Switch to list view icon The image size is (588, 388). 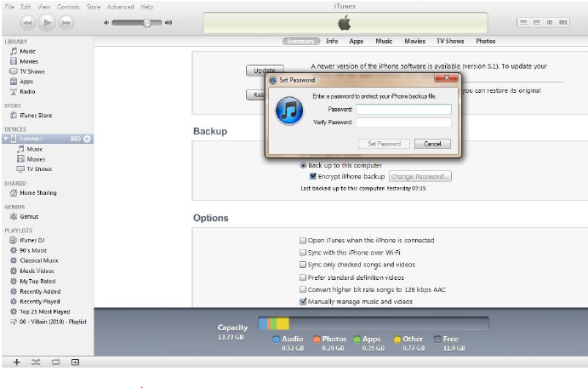tap(523, 22)
